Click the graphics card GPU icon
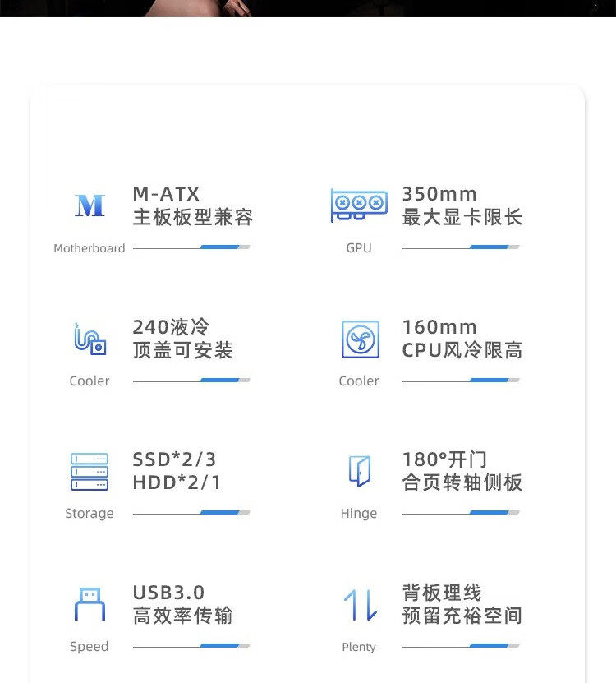Image resolution: width=616 pixels, height=683 pixels. (359, 205)
